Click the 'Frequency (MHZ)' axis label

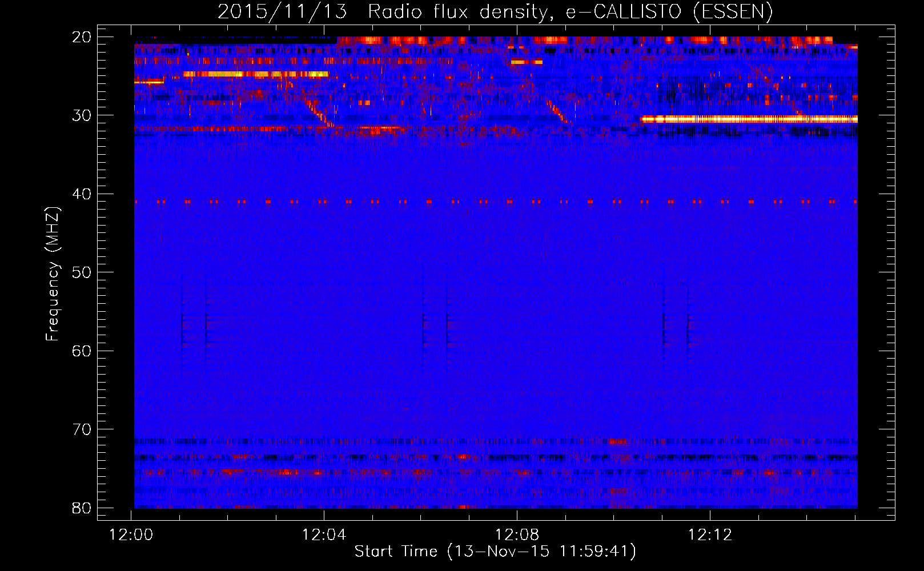coord(53,274)
